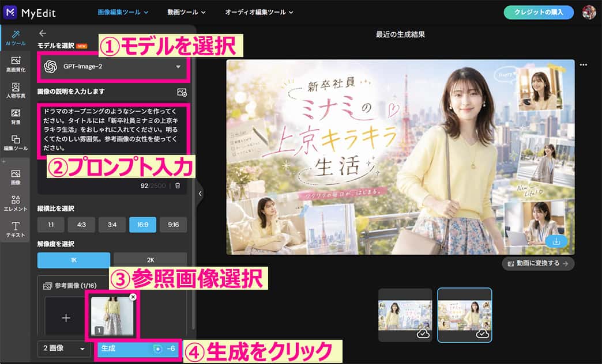Open the 2 画像 count dropdown
Image resolution: width=602 pixels, height=364 pixels.
pyautogui.click(x=64, y=348)
